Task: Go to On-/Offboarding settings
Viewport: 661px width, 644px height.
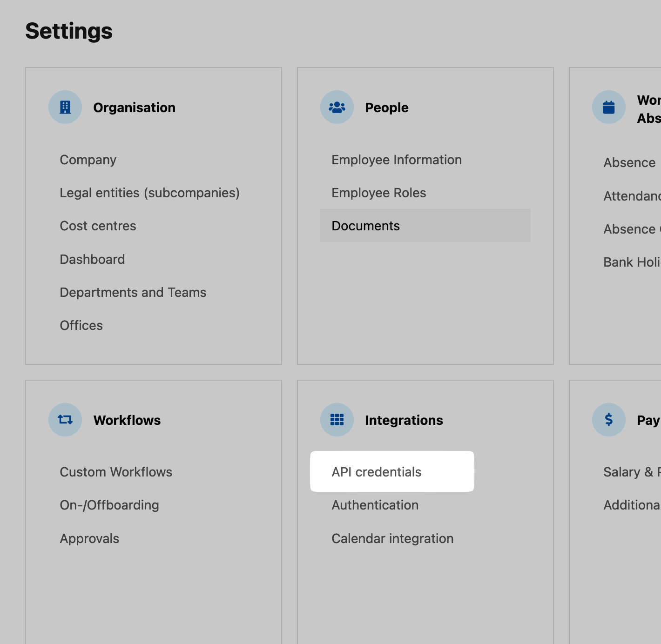Action: point(109,505)
